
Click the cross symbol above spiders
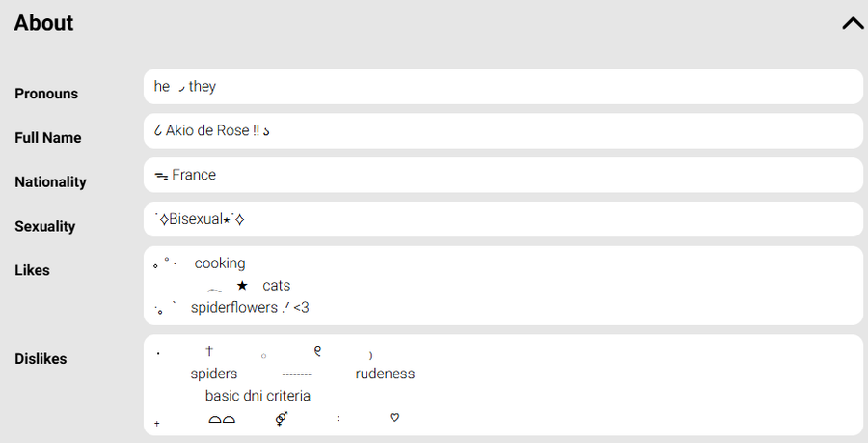tap(209, 352)
